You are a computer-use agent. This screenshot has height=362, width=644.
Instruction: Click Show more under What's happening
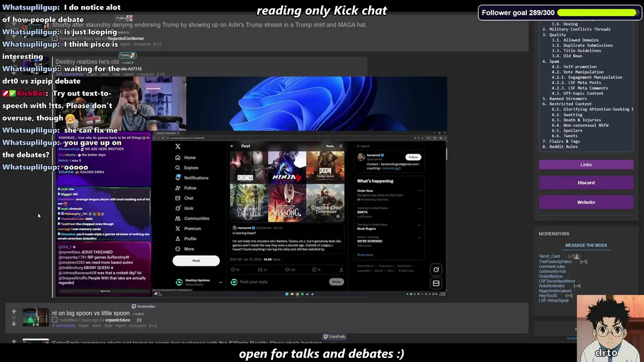pos(365,255)
